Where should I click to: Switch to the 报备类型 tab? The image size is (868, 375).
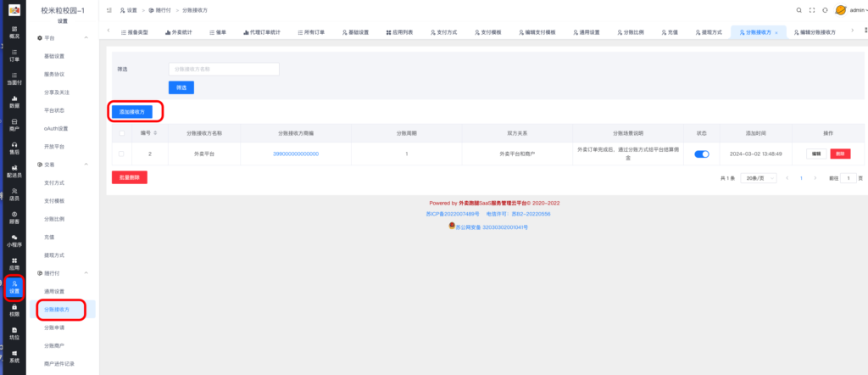click(135, 33)
